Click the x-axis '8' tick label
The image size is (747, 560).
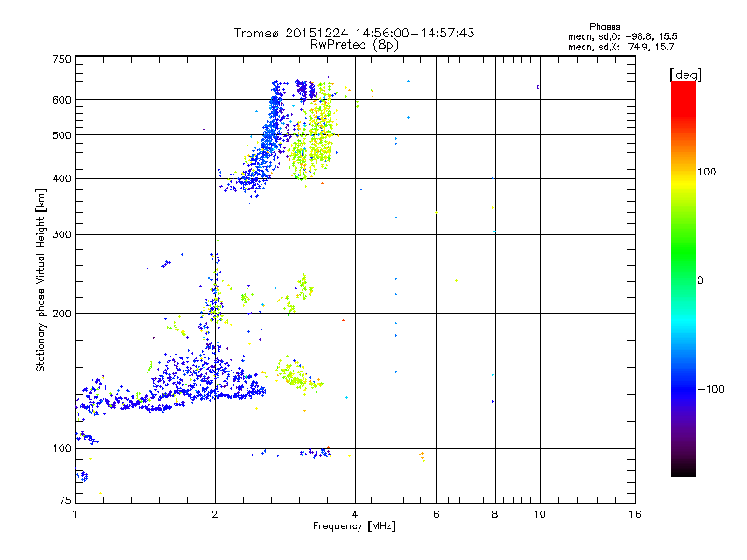click(x=495, y=514)
